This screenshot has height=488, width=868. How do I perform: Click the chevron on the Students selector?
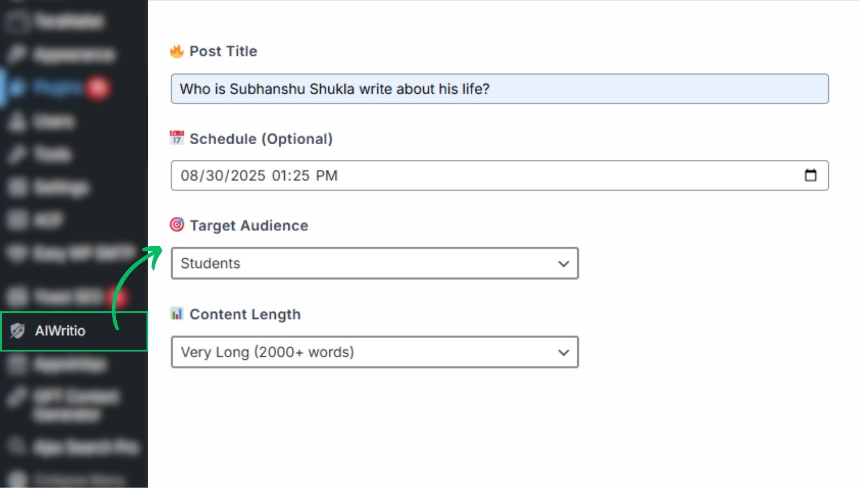pyautogui.click(x=563, y=263)
